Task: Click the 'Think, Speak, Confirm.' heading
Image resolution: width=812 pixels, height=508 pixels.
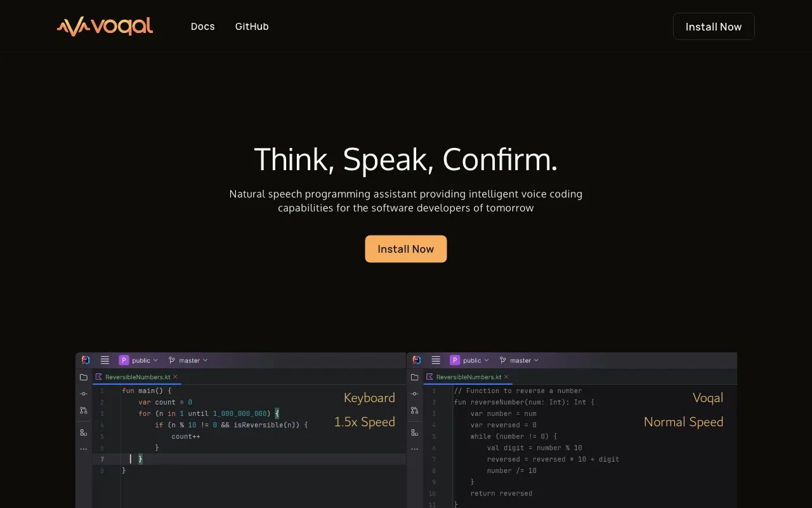Action: point(406,159)
